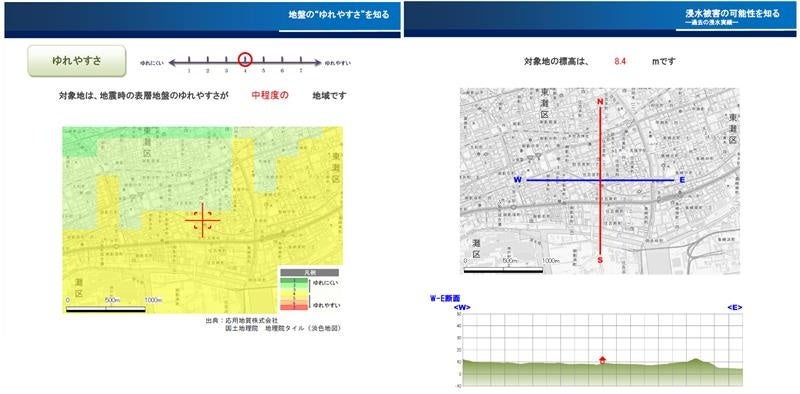Viewport: 800px width, 394px height.
Task: Click the red crosshair target on shake map
Action: (x=203, y=220)
